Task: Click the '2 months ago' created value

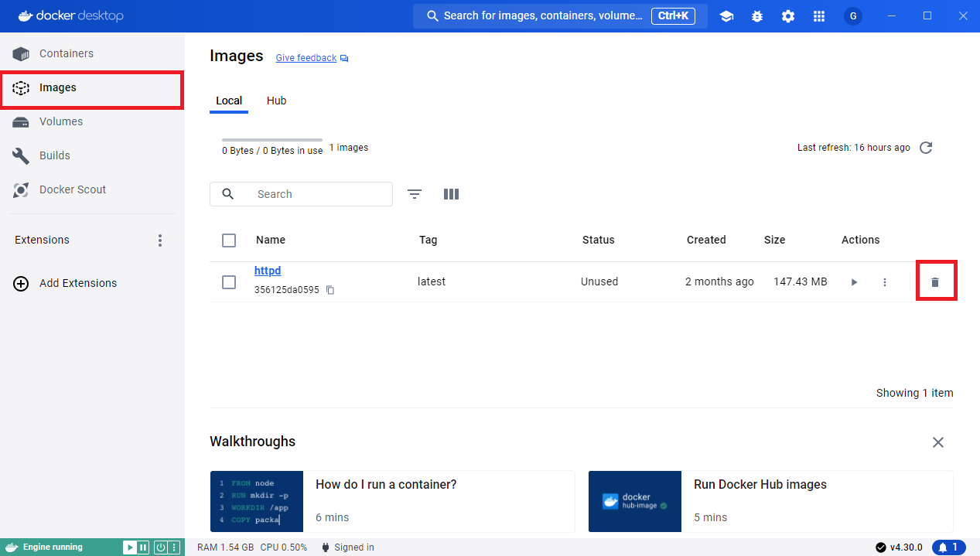Action: pyautogui.click(x=719, y=281)
